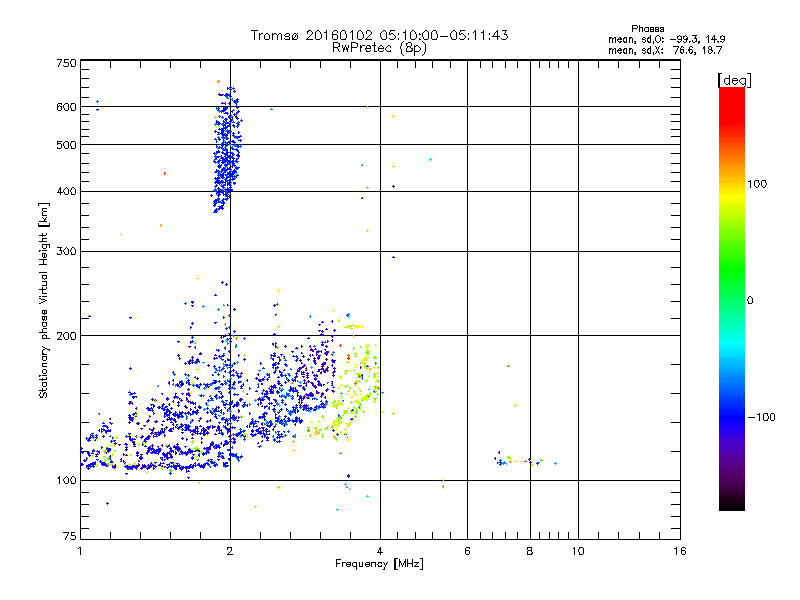Click the black bottom of the phase colorbar

732,501
